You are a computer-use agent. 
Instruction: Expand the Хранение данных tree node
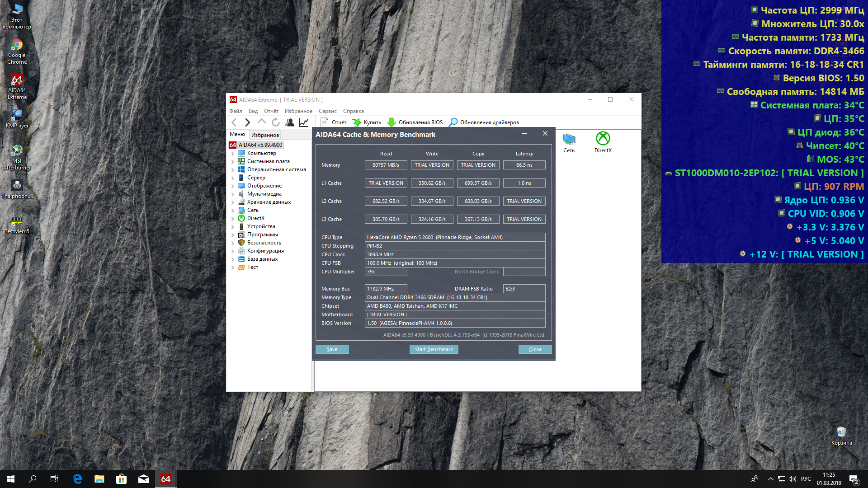(233, 202)
